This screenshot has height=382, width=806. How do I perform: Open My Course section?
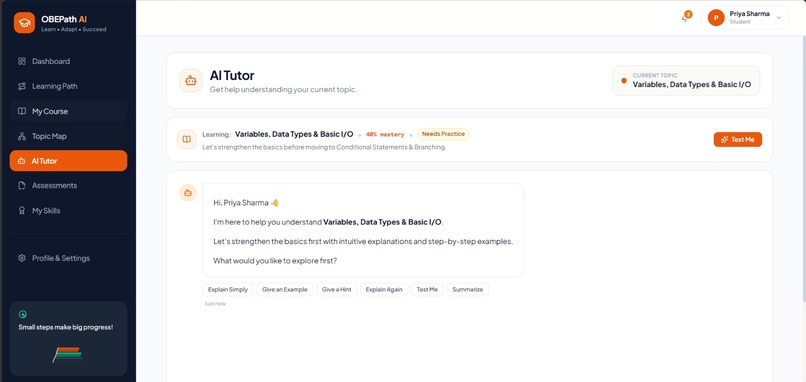pyautogui.click(x=68, y=111)
